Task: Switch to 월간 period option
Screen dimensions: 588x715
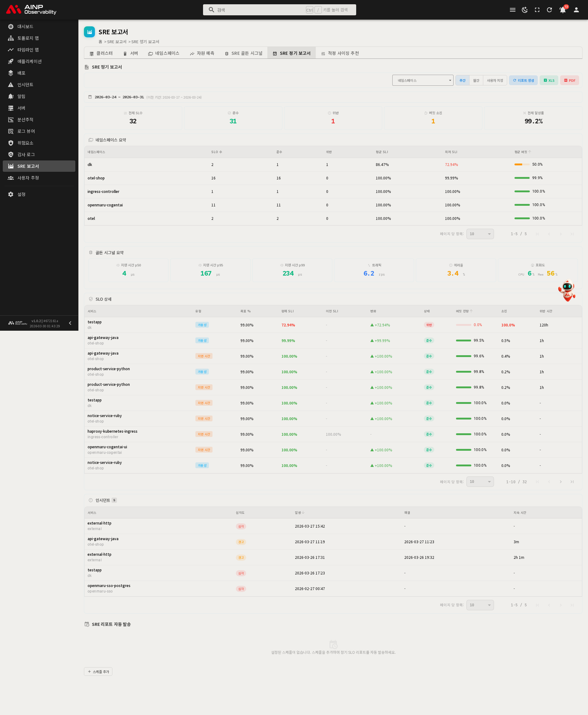Action: pyautogui.click(x=476, y=80)
